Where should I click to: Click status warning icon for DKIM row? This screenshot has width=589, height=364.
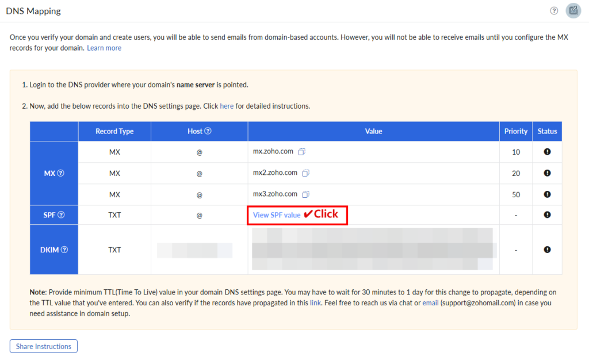point(547,250)
